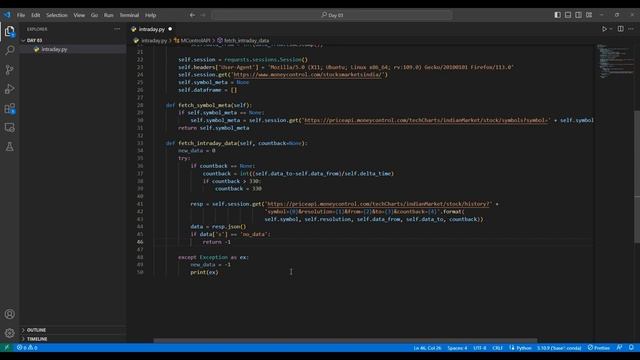The image size is (640, 360).
Task: Open the File menu
Action: pyautogui.click(x=21, y=15)
